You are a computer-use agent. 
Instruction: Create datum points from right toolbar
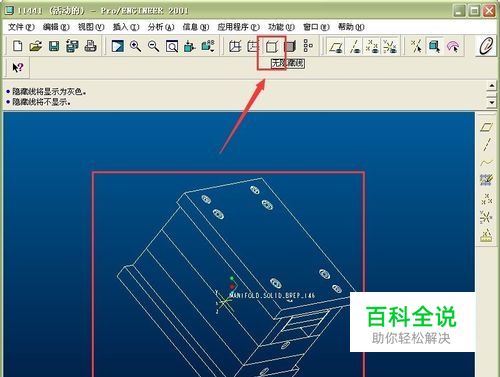[x=487, y=199]
